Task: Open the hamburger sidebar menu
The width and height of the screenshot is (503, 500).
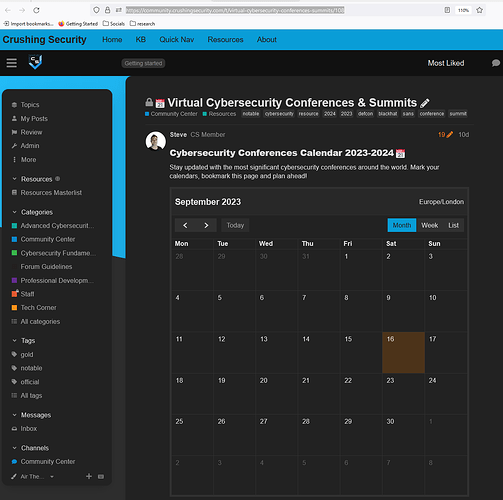Action: point(12,63)
